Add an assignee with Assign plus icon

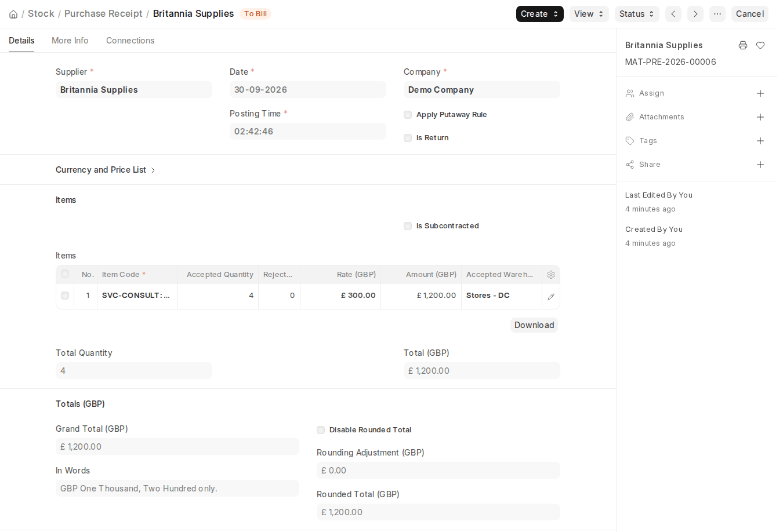(x=760, y=93)
